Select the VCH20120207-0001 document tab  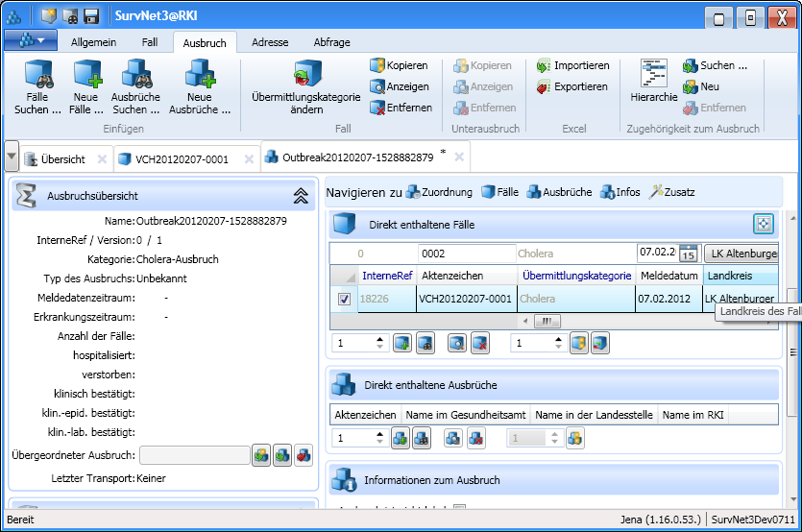click(182, 159)
